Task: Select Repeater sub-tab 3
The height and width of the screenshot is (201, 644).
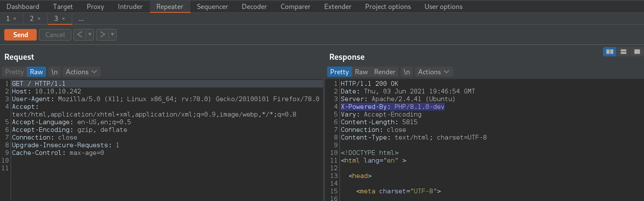Action: (56, 18)
